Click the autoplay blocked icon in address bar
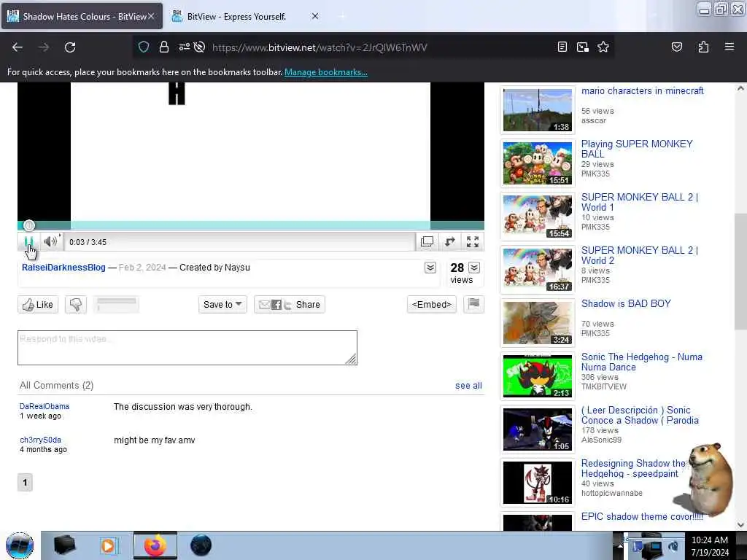 coord(200,47)
